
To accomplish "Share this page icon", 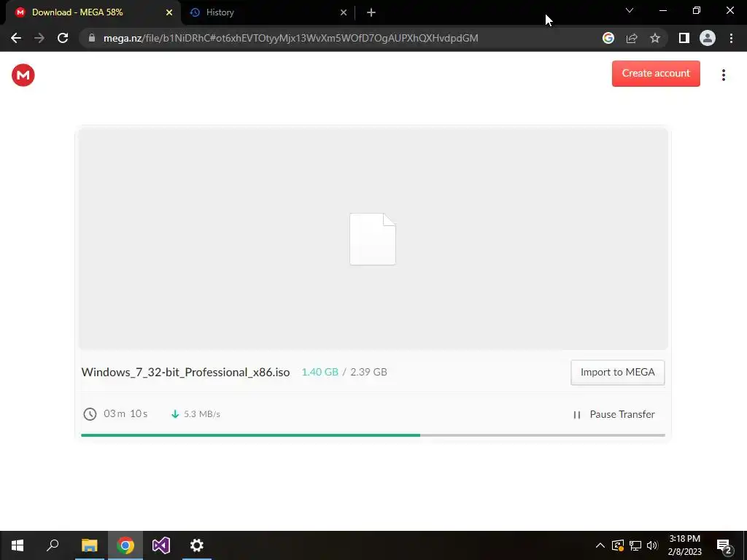I will click(632, 38).
